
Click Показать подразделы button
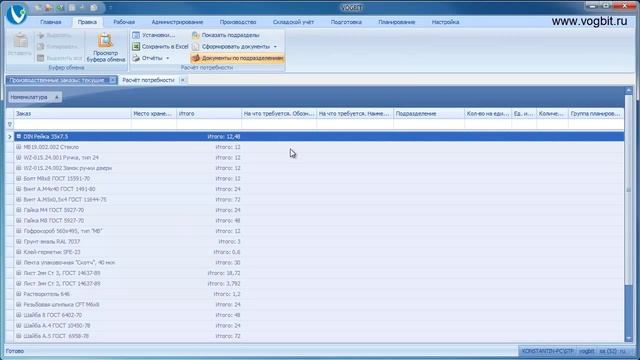pos(225,35)
